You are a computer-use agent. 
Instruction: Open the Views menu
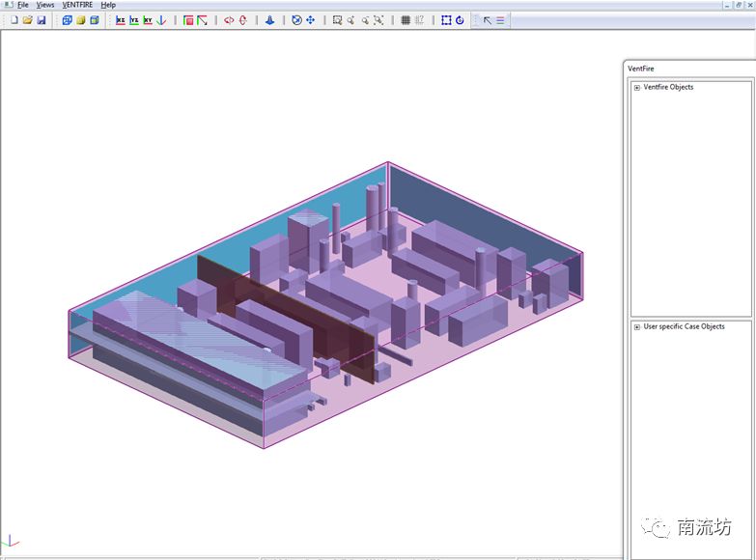pyautogui.click(x=45, y=5)
